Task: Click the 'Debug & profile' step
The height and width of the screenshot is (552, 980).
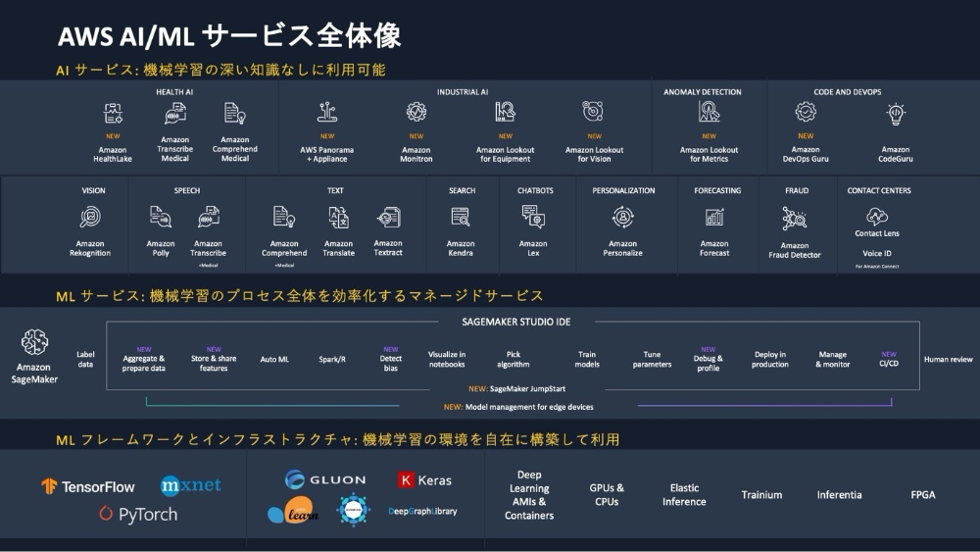Action: (709, 363)
